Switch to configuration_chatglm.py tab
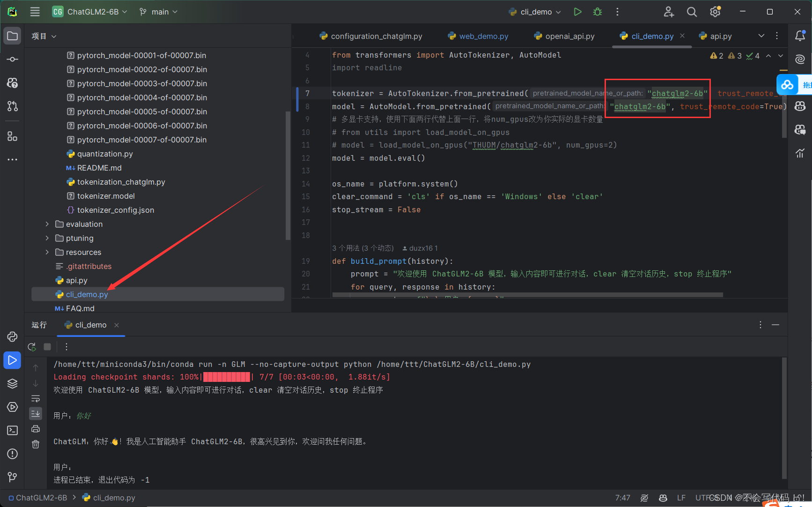The width and height of the screenshot is (812, 507). click(371, 36)
